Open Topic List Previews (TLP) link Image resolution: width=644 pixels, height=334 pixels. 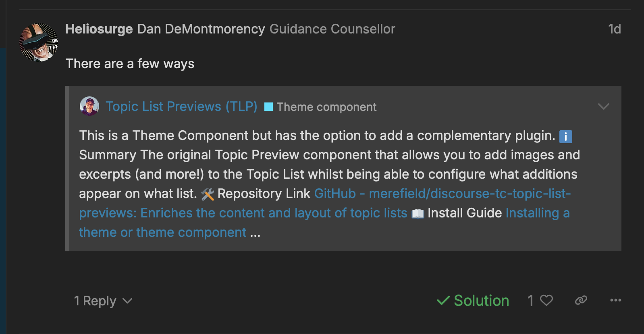click(181, 106)
